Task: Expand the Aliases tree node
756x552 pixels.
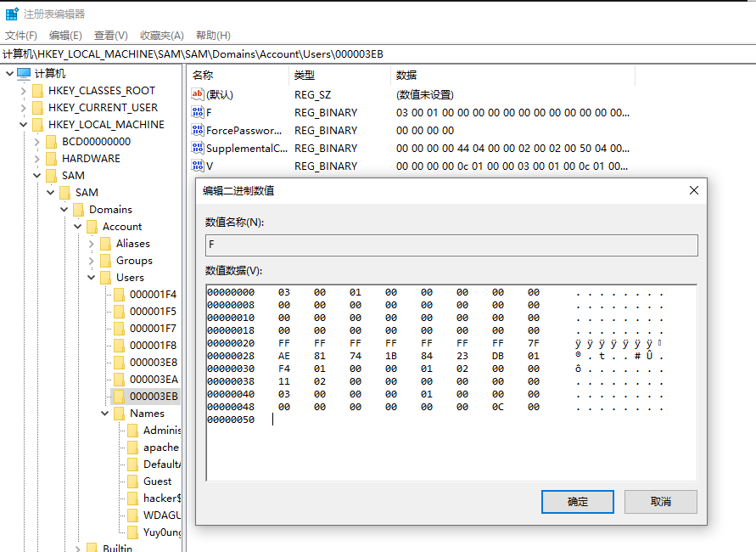Action: 91,244
